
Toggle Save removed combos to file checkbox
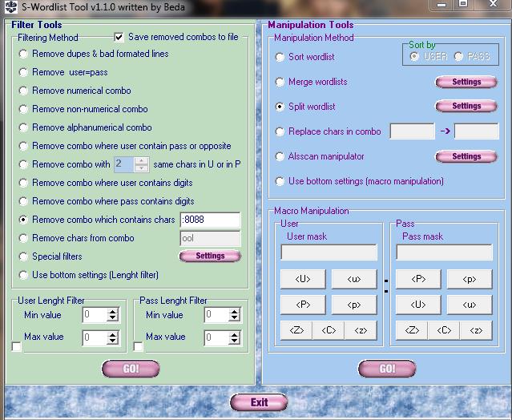click(x=119, y=37)
